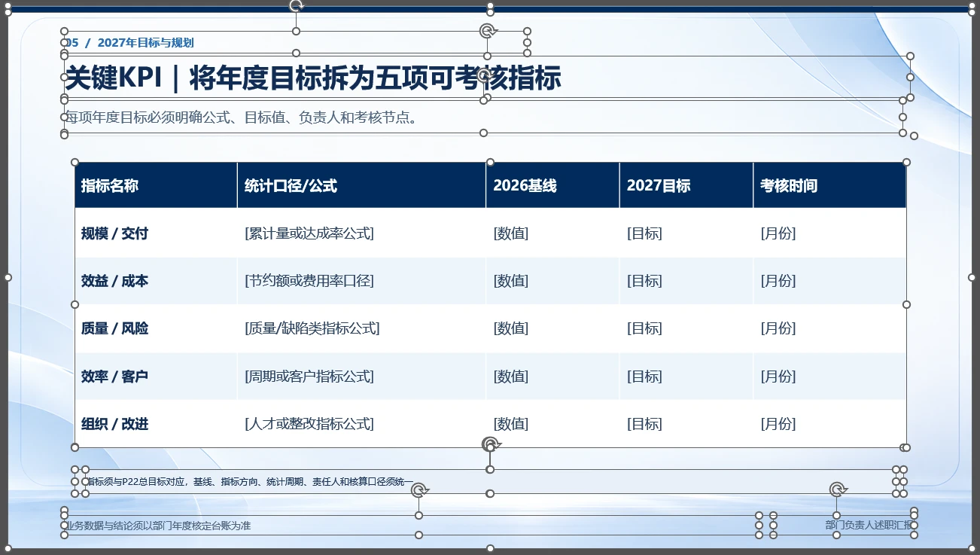Click the [目标] cell in 效率 / 客户 row
The width and height of the screenshot is (980, 555).
pyautogui.click(x=686, y=376)
